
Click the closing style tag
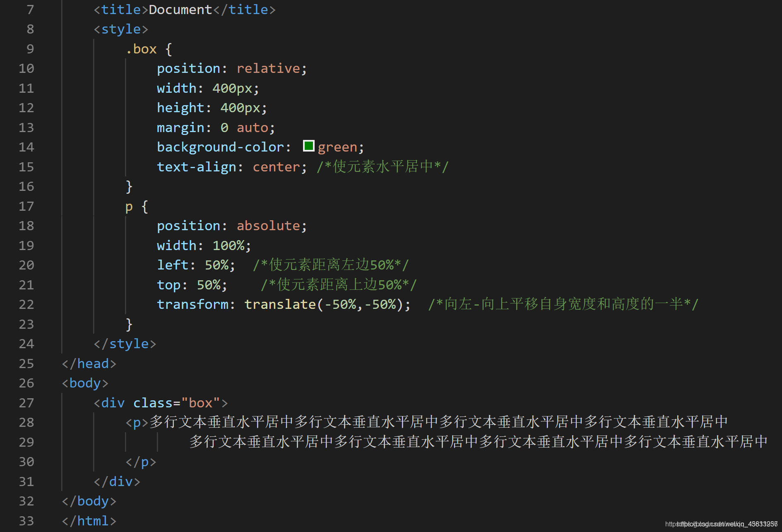tap(125, 344)
